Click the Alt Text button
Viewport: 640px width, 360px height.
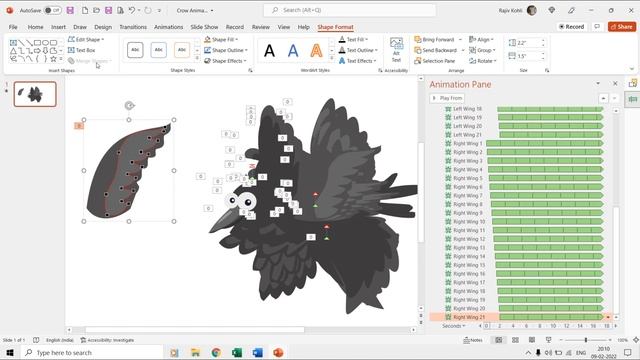click(396, 50)
